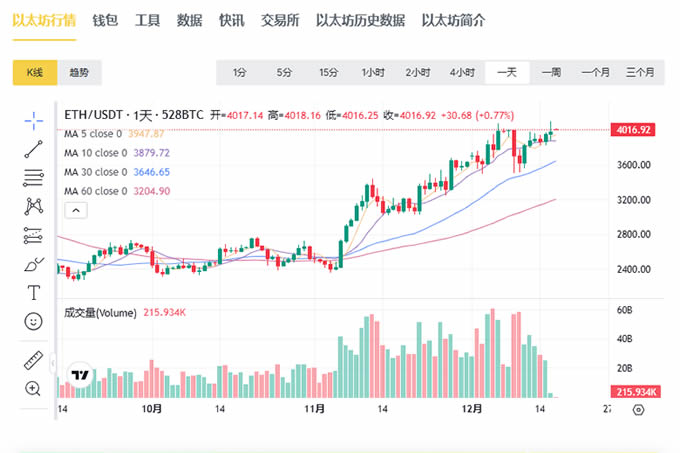The width and height of the screenshot is (680, 453).
Task: Select the brush drawing tool
Action: pos(34,265)
